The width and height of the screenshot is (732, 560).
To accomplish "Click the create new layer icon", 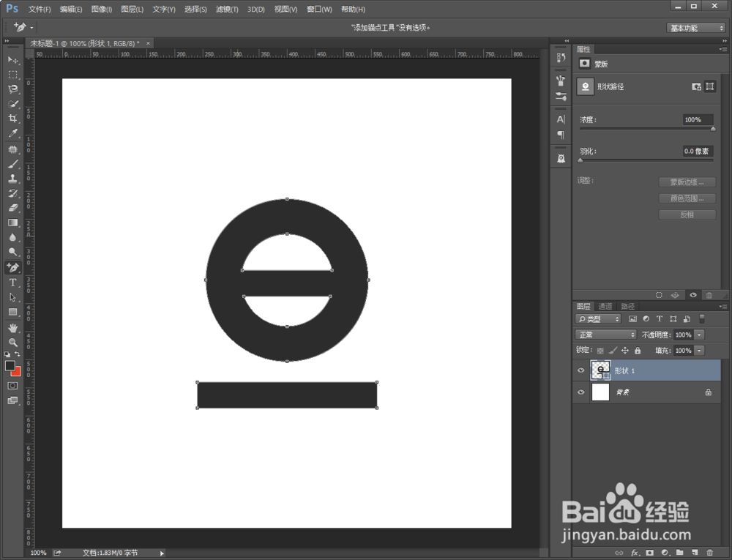I will 695,553.
